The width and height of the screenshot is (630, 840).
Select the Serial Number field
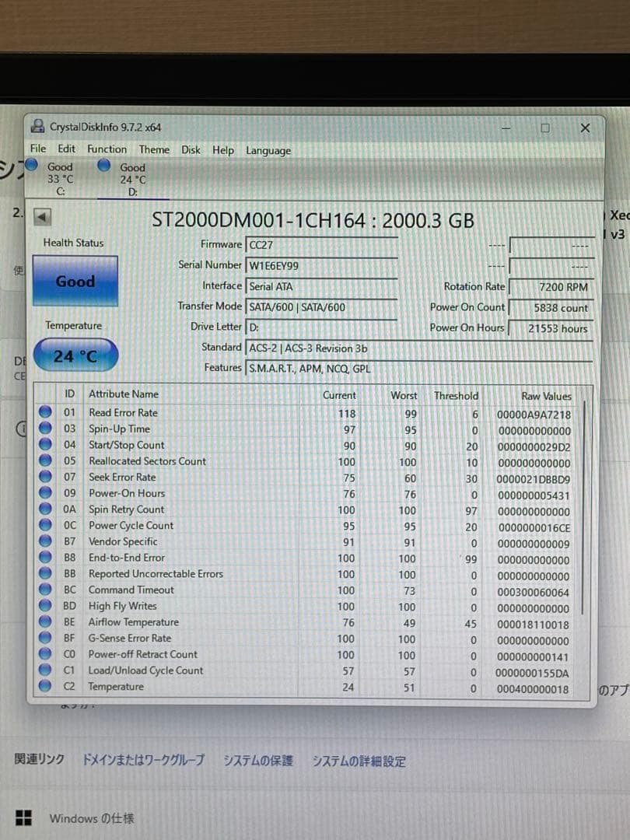(323, 265)
